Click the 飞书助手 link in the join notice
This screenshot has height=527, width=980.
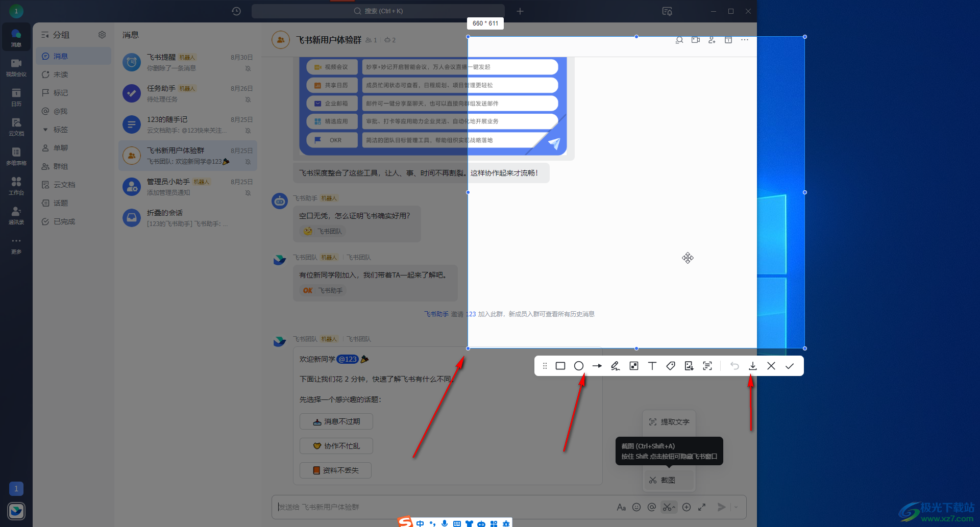(x=436, y=314)
